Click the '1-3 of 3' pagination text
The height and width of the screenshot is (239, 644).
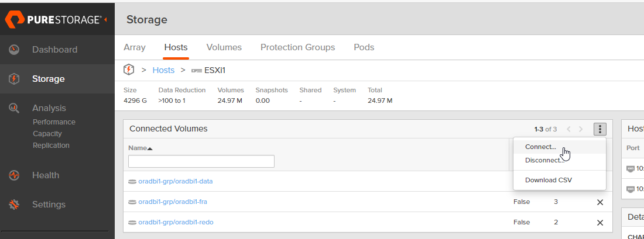[x=546, y=129]
